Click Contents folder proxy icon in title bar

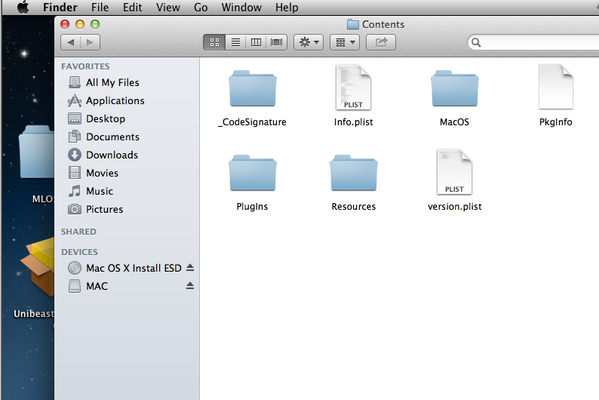353,24
